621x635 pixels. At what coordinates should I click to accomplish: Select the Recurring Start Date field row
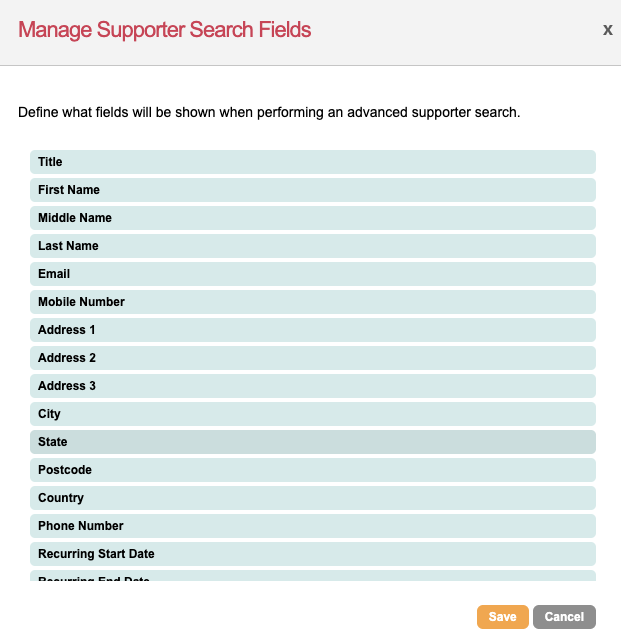(313, 554)
